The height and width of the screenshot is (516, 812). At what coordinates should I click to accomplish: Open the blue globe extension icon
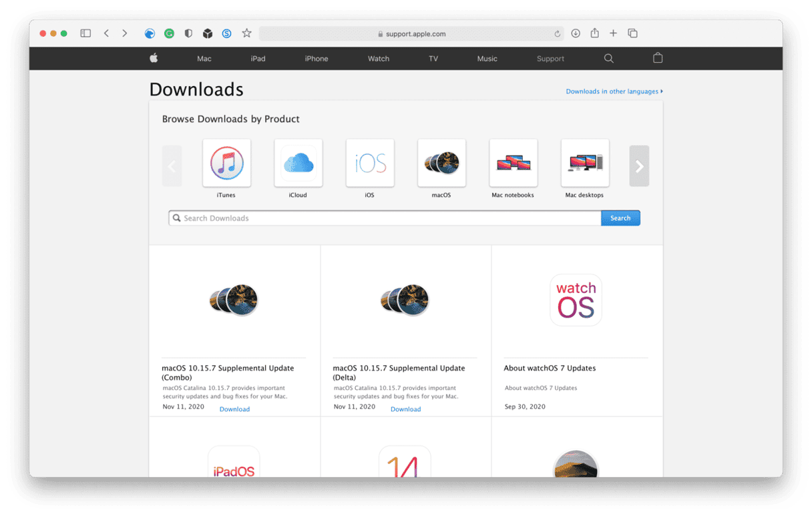150,33
